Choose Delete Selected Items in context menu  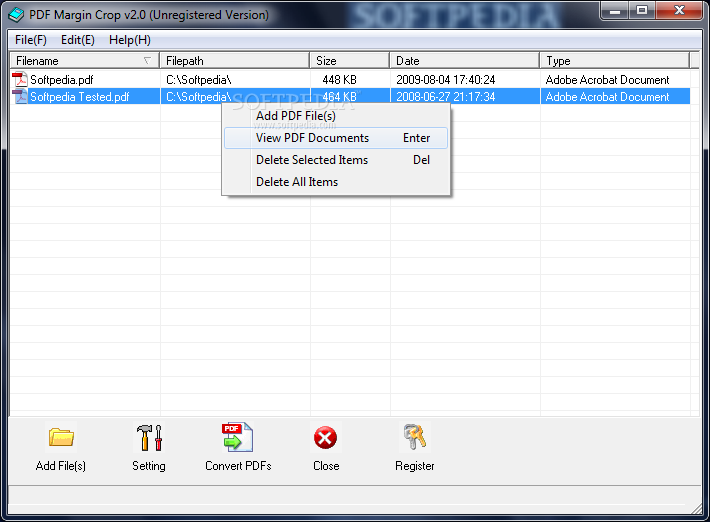point(336,160)
